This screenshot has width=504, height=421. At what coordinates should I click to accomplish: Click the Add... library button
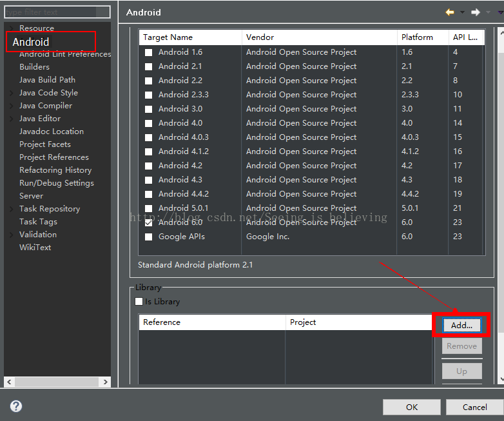pyautogui.click(x=461, y=325)
